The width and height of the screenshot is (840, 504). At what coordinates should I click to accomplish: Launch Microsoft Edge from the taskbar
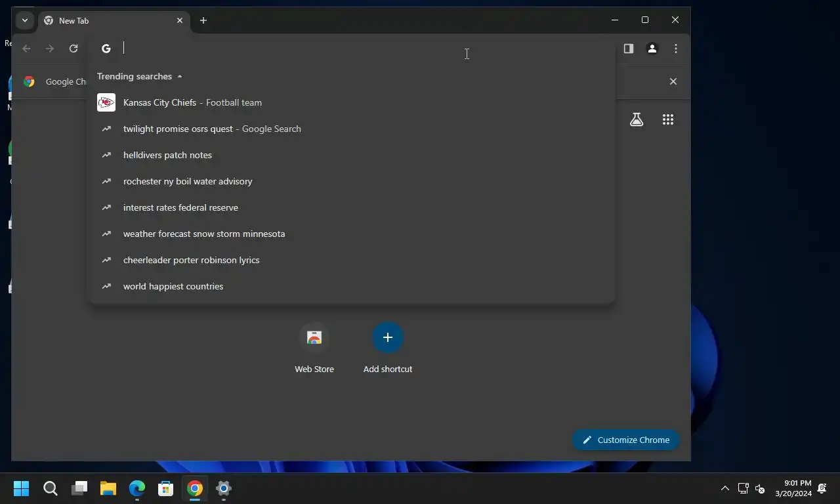pos(137,488)
